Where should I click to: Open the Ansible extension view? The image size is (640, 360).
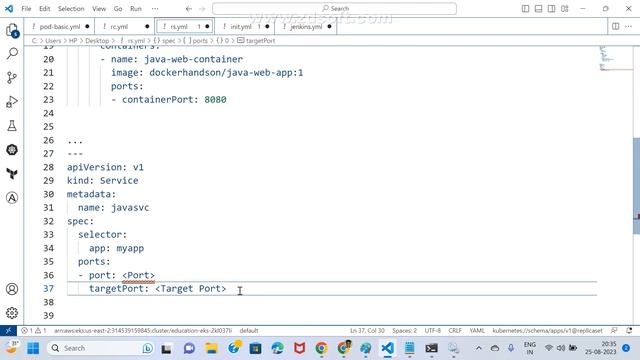tap(12, 198)
